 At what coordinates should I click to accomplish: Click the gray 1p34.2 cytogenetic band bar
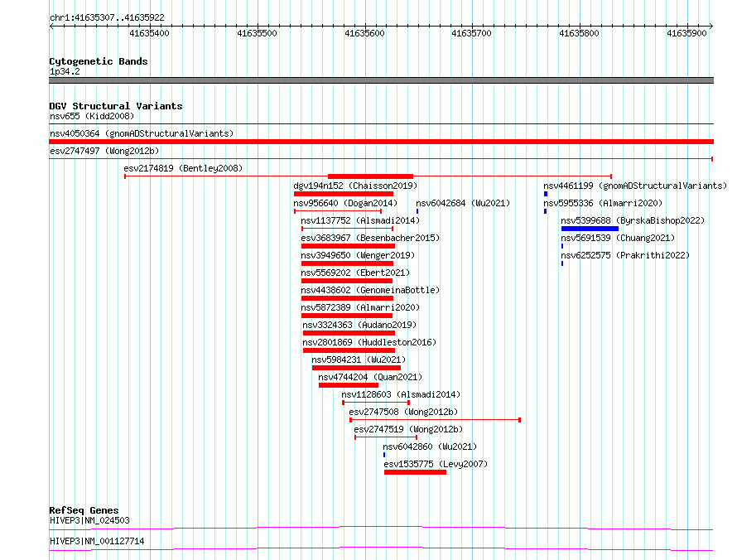381,80
